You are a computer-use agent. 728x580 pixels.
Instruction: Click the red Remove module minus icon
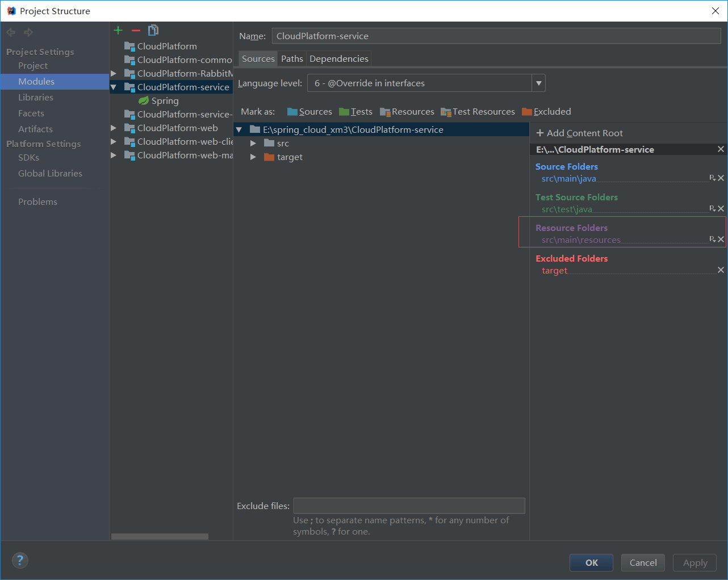(136, 30)
